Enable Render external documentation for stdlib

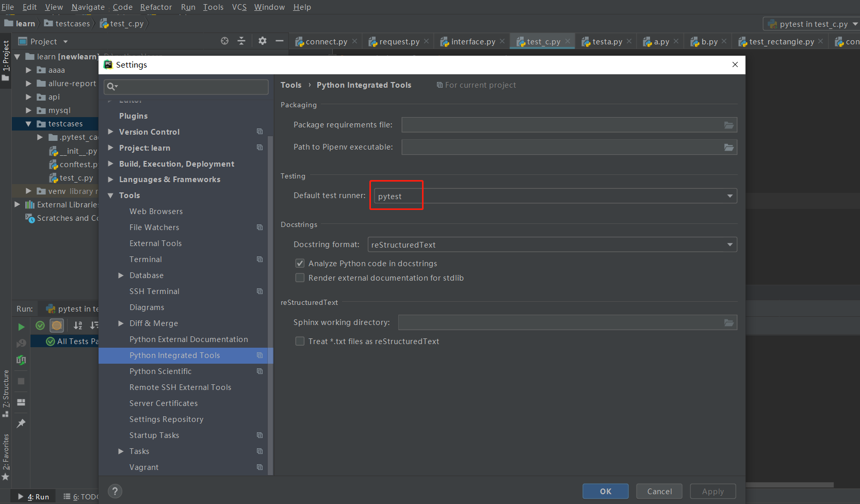click(300, 278)
